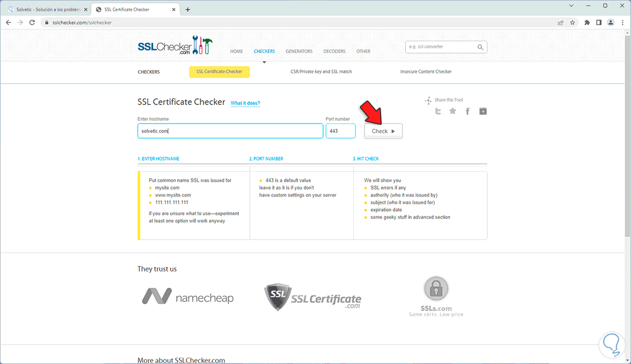631x364 pixels.
Task: Bookmark this page with the star icon
Action: (573, 23)
